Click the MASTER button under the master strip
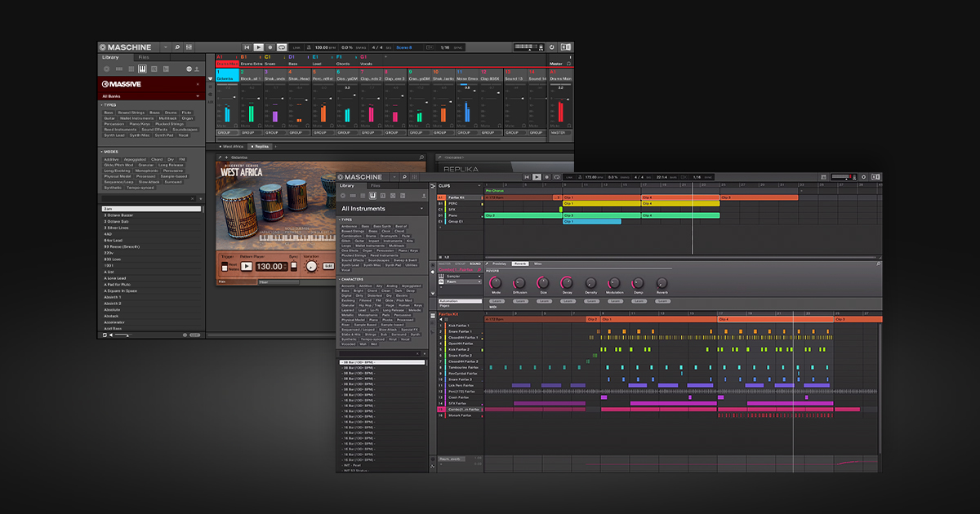The image size is (980, 514). point(559,132)
